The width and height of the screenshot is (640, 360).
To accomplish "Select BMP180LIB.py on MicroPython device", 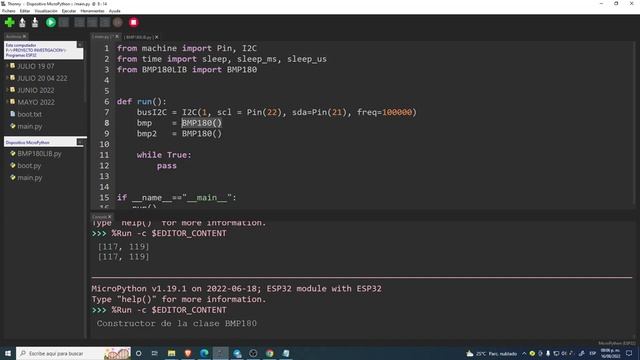I will pyautogui.click(x=39, y=153).
